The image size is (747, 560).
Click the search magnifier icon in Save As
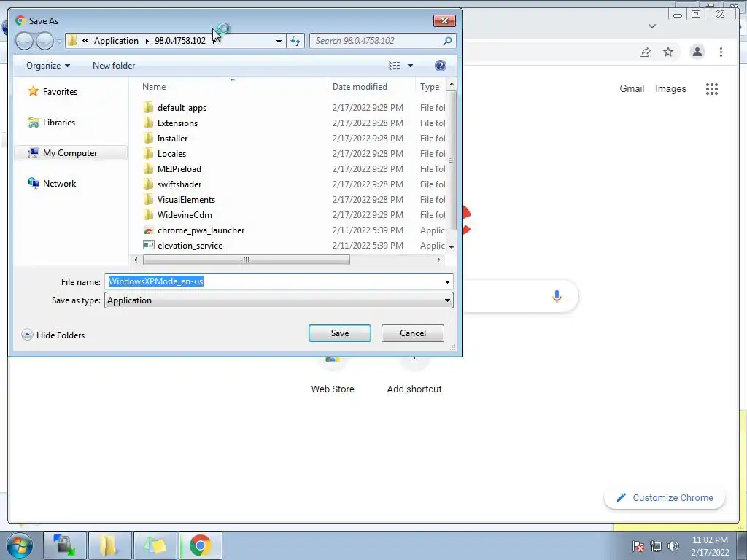point(447,41)
